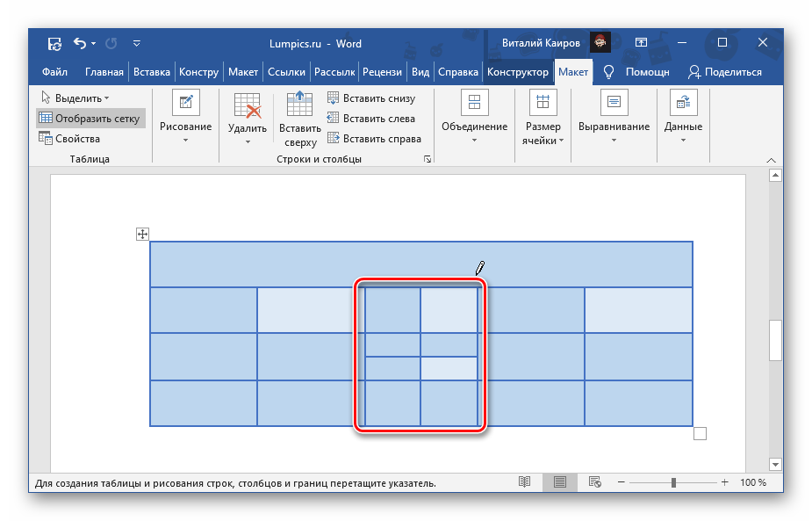Undo the last action
Viewport: 812px width, 521px height.
[79, 43]
